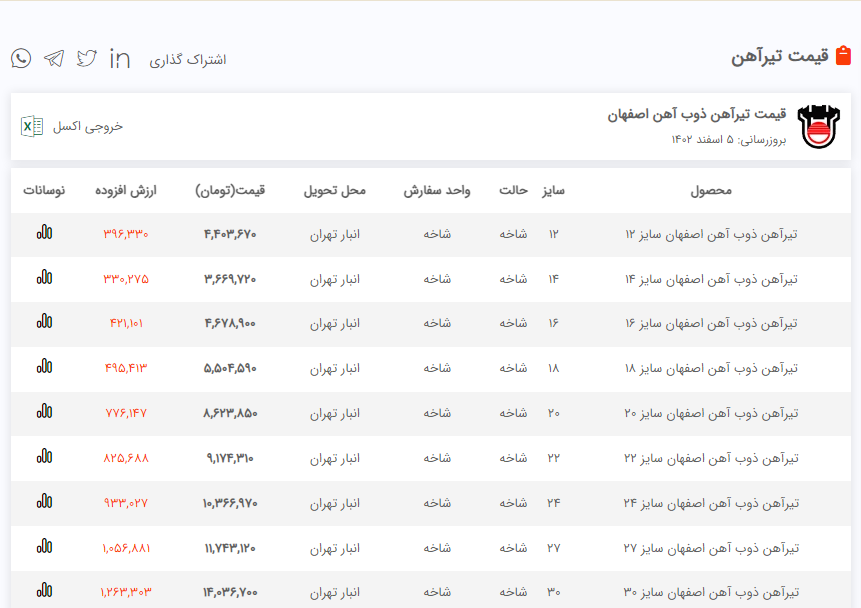Share page on LinkedIn

pos(120,58)
